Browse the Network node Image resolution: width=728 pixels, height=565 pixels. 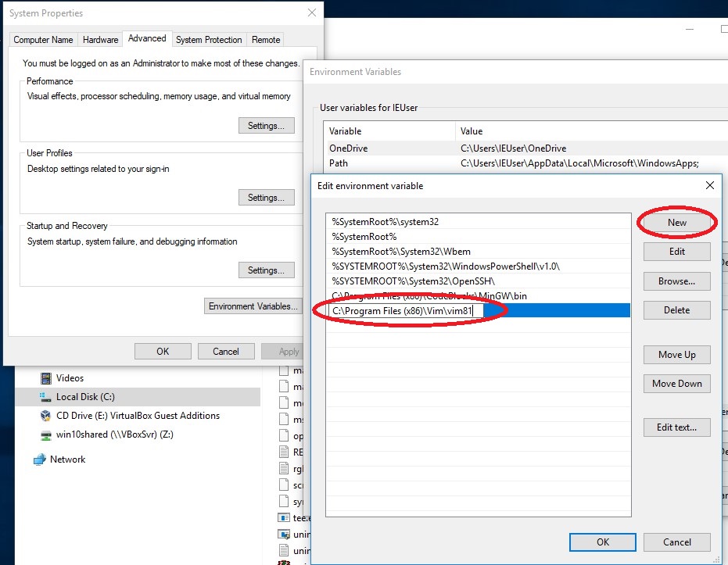click(x=69, y=460)
